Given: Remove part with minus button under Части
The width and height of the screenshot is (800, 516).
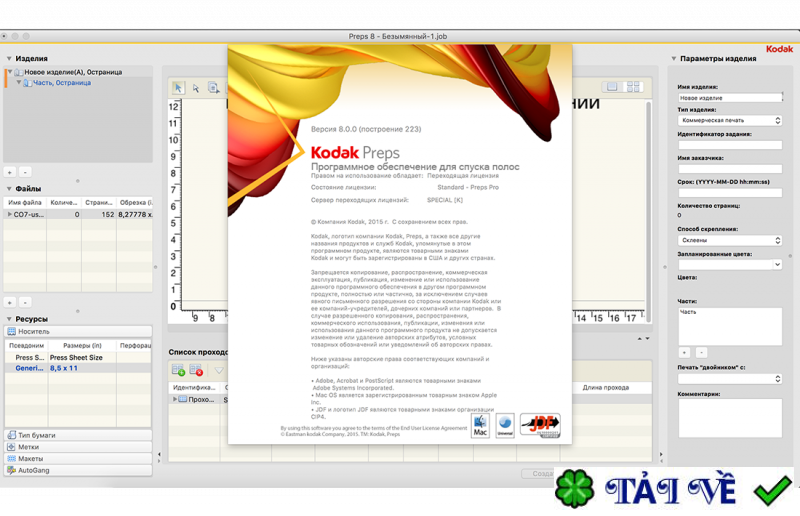Looking at the screenshot, I should (702, 352).
